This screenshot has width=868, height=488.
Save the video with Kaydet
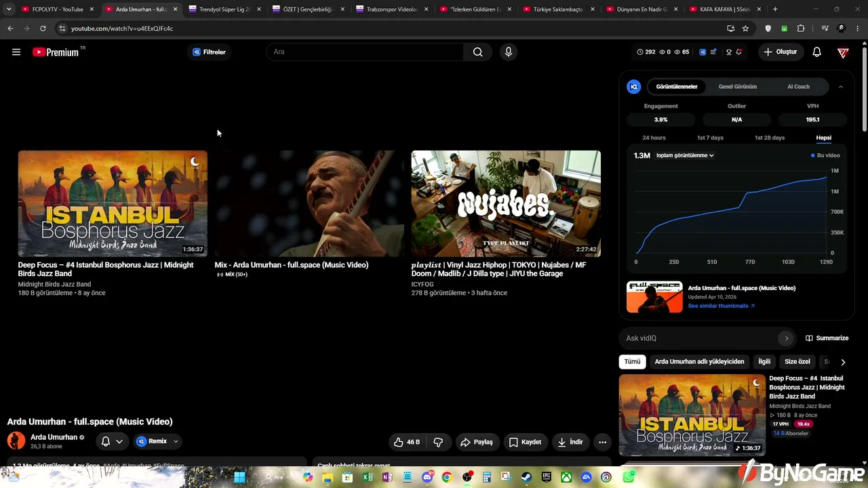click(525, 442)
